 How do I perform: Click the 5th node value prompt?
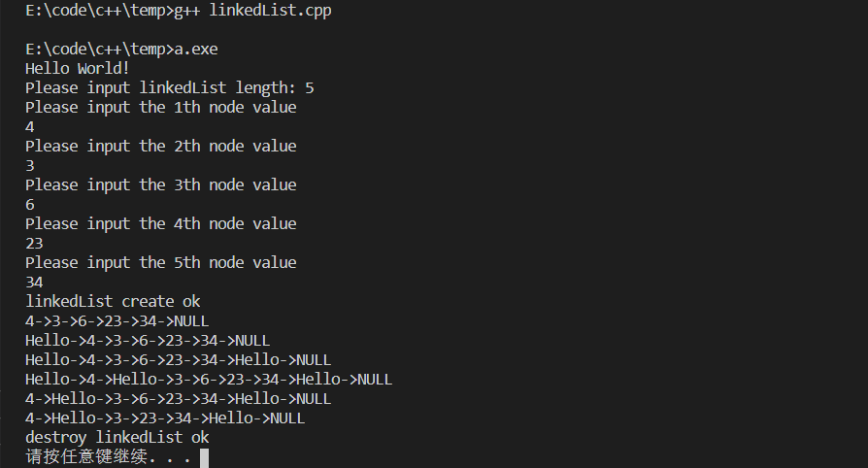[x=160, y=263]
